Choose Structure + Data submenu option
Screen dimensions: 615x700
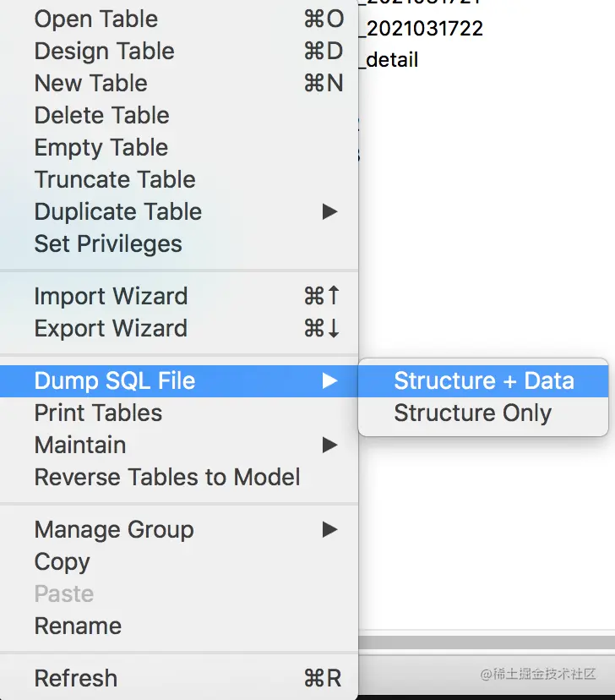coord(483,381)
